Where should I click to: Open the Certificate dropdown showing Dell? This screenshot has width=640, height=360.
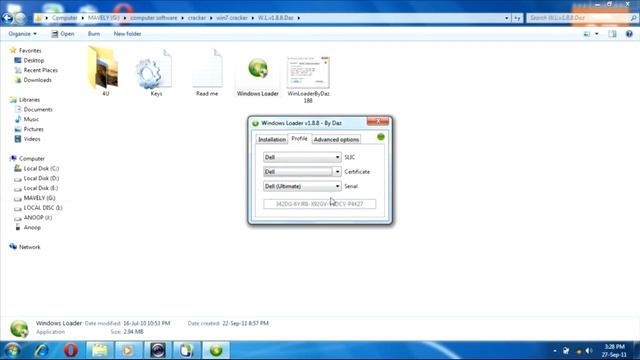point(302,172)
